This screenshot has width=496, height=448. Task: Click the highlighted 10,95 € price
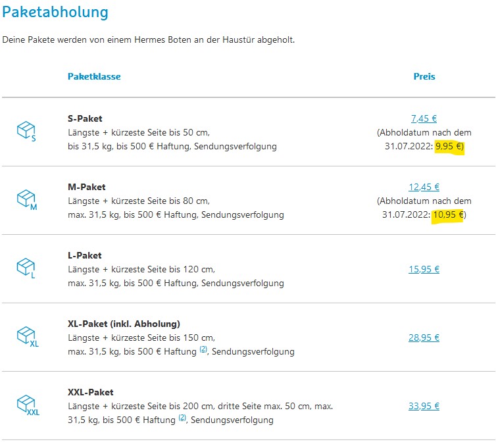[448, 215]
